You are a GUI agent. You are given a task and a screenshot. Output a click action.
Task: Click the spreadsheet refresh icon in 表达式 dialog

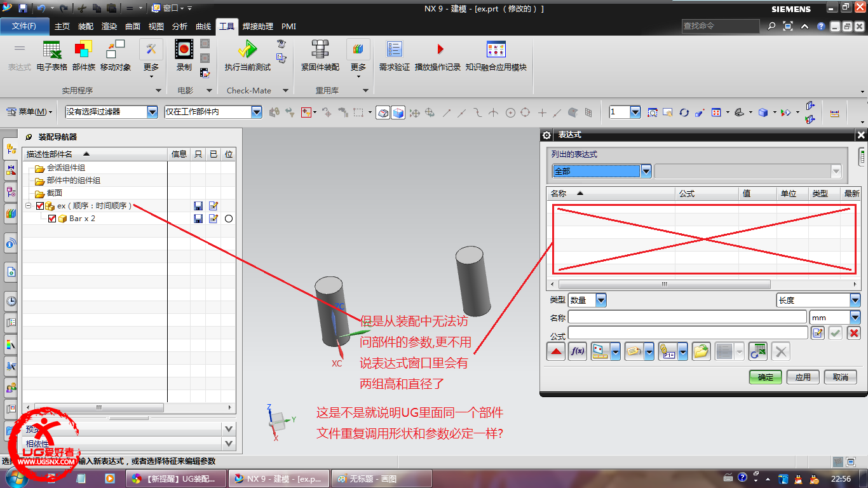point(758,351)
